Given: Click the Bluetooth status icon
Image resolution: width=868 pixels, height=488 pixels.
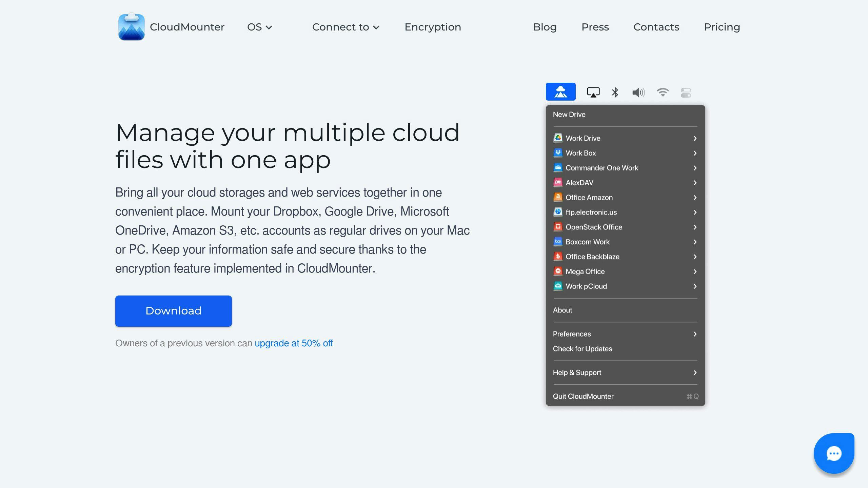Looking at the screenshot, I should coord(615,92).
